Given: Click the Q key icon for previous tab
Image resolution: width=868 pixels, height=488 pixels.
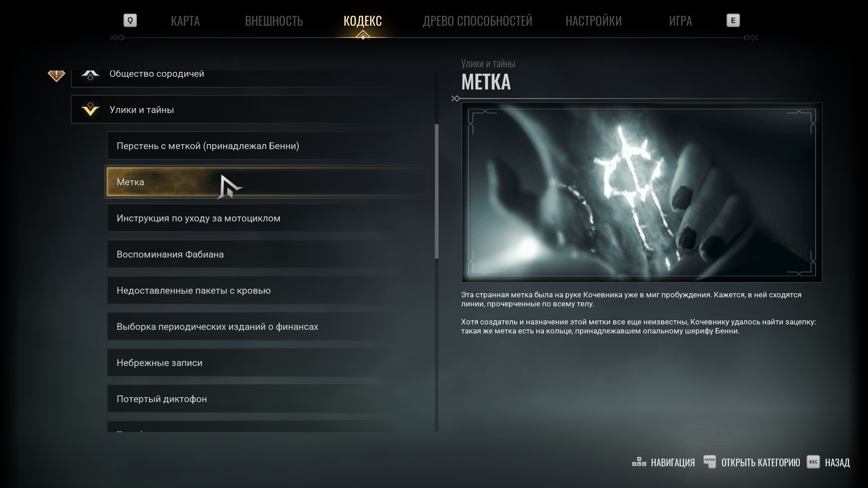Looking at the screenshot, I should 130,20.
